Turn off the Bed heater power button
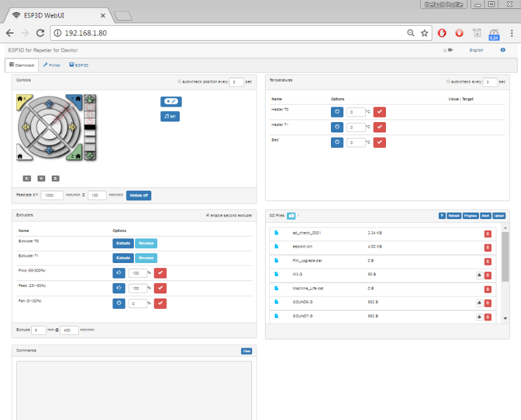 coord(337,142)
